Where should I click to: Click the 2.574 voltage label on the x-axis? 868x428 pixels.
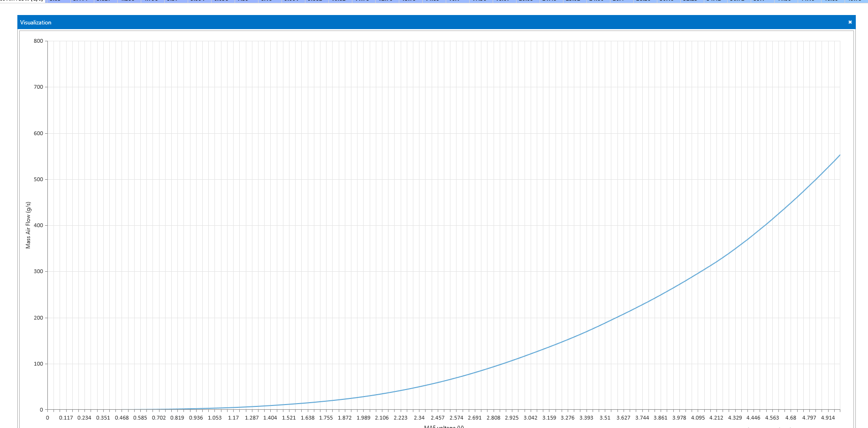tap(456, 418)
